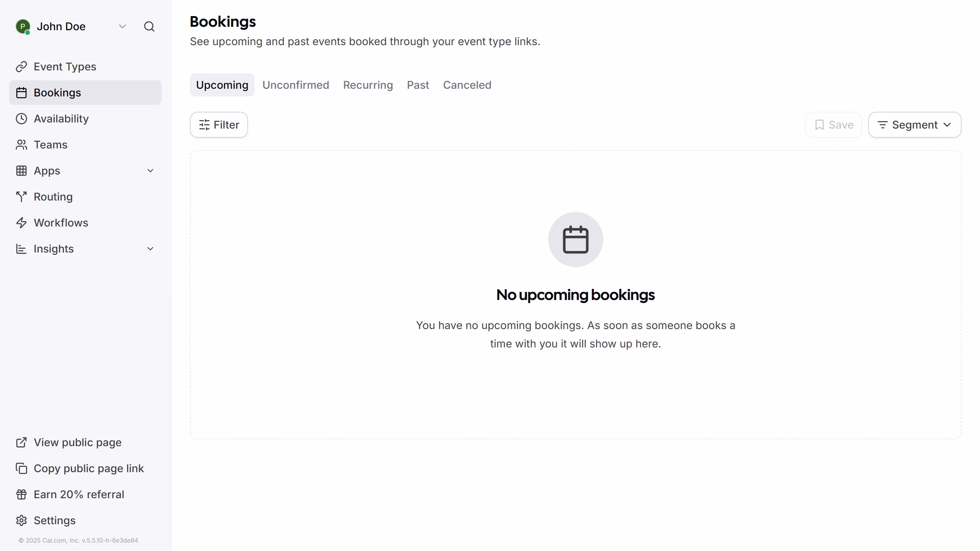
Task: Click the Earn referral gift icon
Action: point(21,494)
